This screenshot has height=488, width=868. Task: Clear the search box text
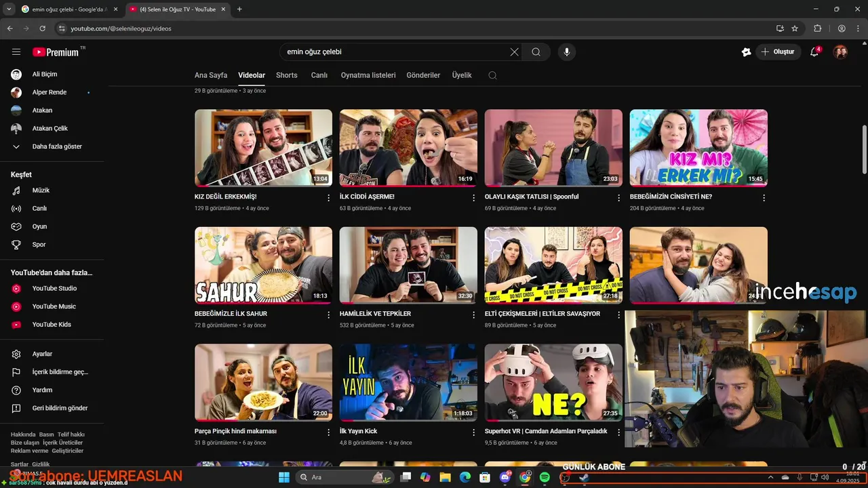tap(514, 52)
